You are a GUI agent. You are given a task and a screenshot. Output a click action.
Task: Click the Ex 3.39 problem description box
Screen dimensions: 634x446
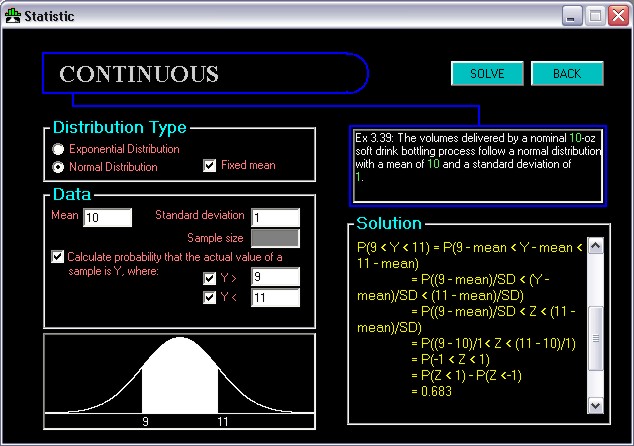click(478, 166)
